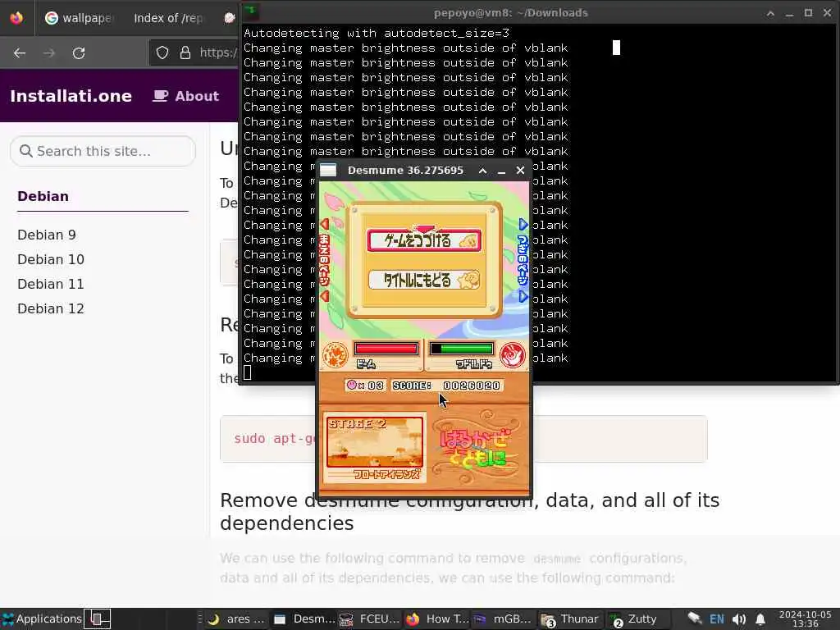
Task: Switch to the wallpaper Google tab
Action: tap(80, 18)
